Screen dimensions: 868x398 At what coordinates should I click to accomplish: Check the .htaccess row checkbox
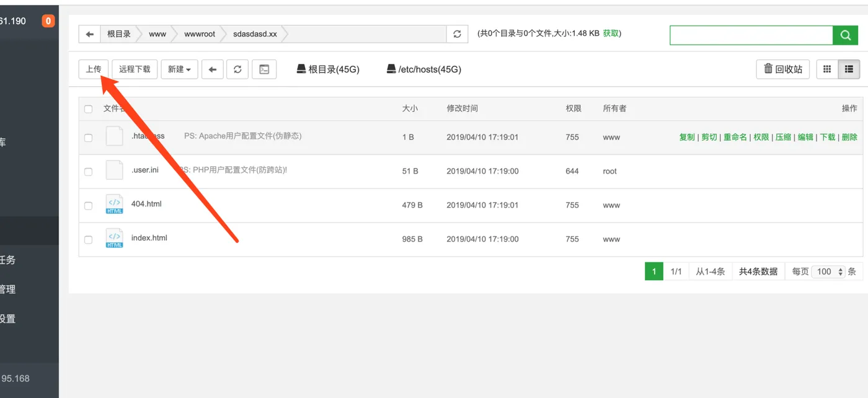[x=88, y=138]
